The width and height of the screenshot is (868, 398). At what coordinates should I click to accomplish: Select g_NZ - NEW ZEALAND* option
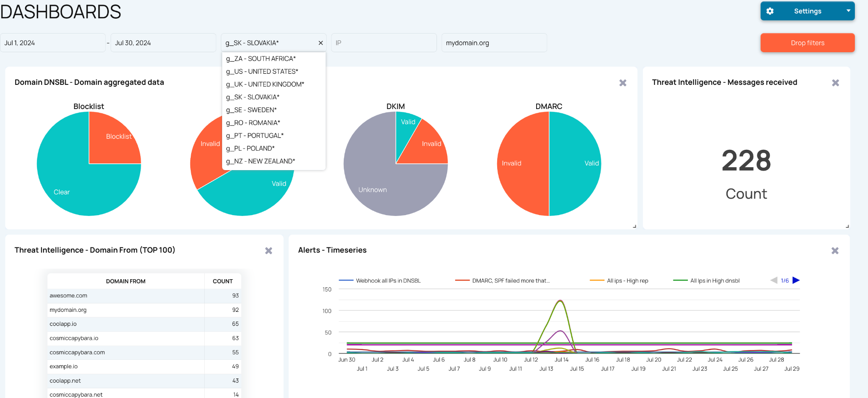tap(274, 161)
